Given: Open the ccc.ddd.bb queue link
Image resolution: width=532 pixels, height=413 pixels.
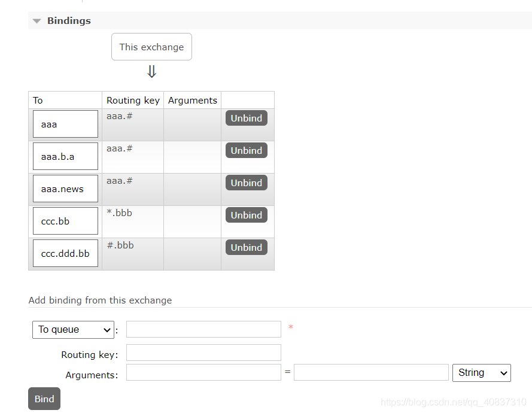Looking at the screenshot, I should pyautogui.click(x=65, y=253).
